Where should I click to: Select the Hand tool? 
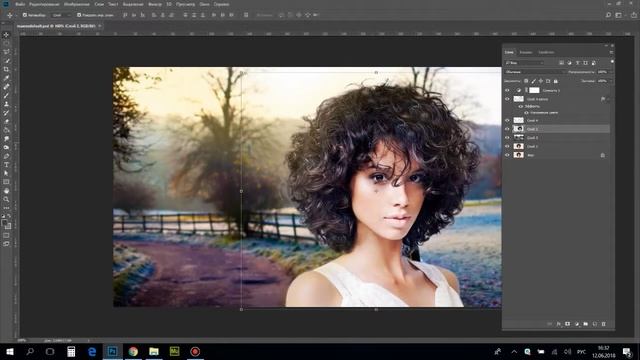coord(6,191)
